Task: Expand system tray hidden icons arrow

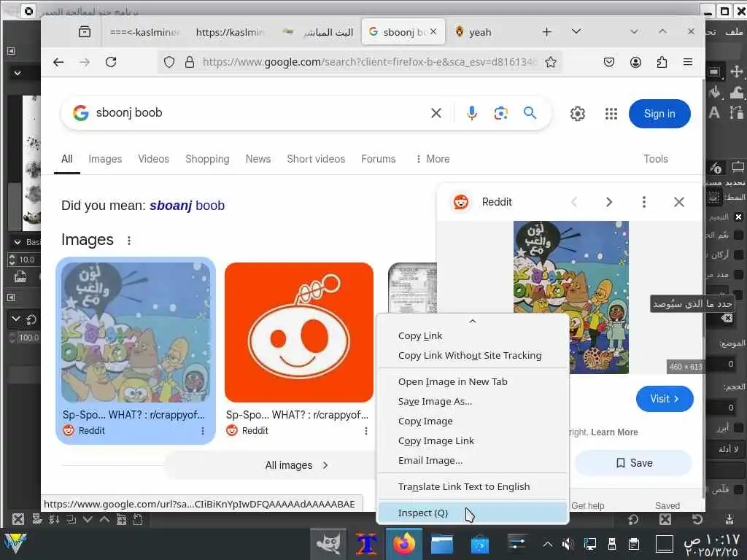Action: pos(548,544)
